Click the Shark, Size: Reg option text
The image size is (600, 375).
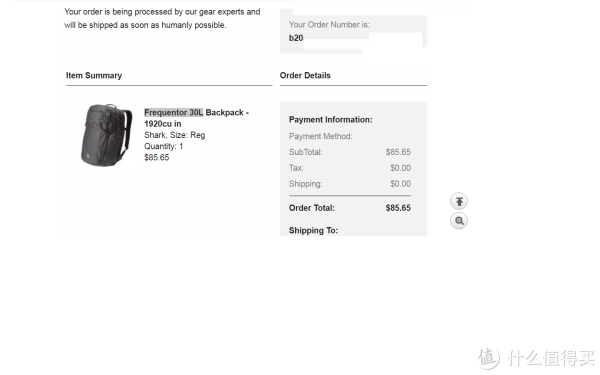pos(174,135)
